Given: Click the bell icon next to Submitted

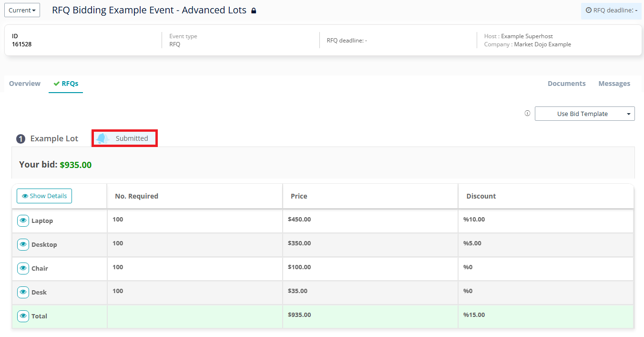Looking at the screenshot, I should point(102,138).
